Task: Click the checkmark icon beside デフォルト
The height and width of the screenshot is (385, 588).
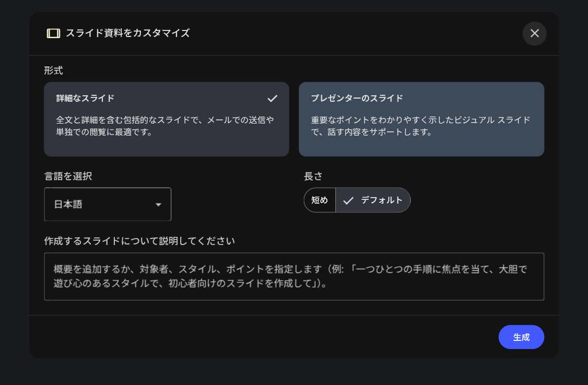Action: 348,200
